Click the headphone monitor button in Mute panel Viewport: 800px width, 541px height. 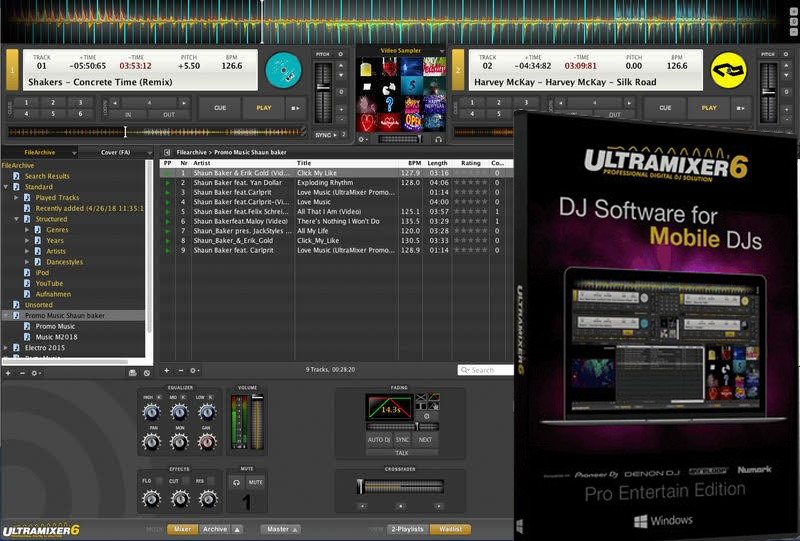point(236,482)
